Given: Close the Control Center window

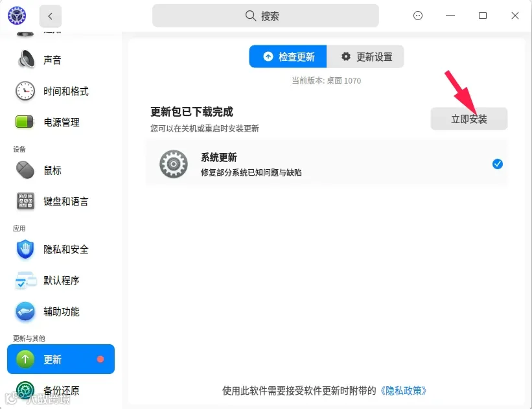Looking at the screenshot, I should 515,16.
